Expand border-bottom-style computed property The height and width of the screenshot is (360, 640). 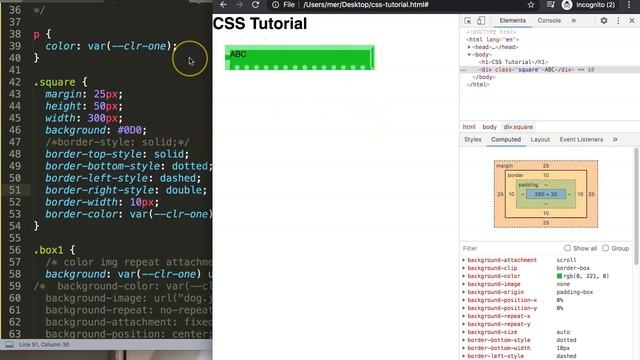click(x=464, y=340)
